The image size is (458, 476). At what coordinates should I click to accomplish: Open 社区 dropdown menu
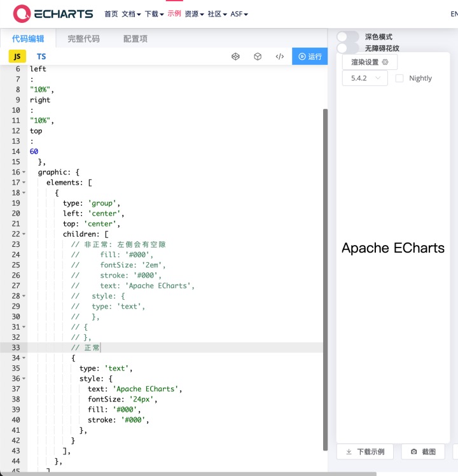[218, 14]
